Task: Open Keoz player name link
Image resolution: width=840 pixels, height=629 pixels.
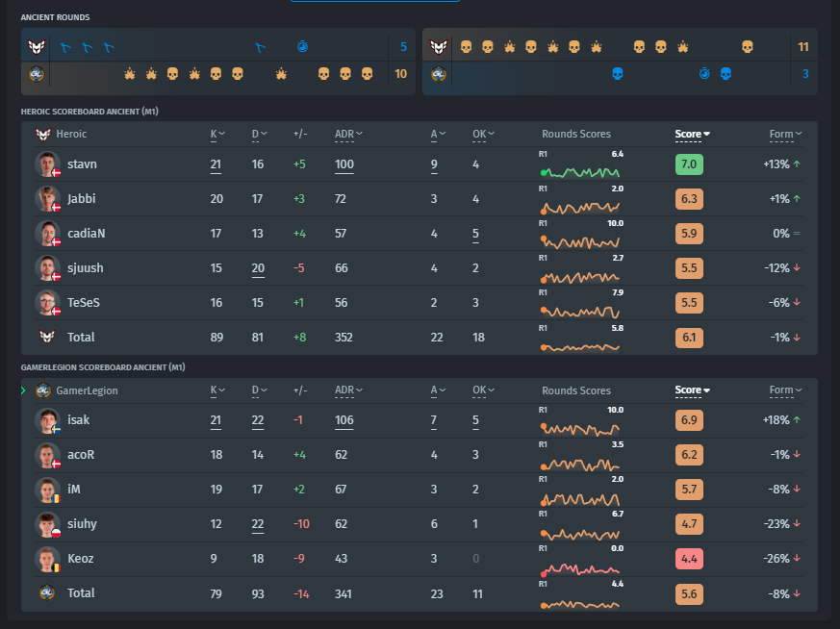Action: click(81, 559)
